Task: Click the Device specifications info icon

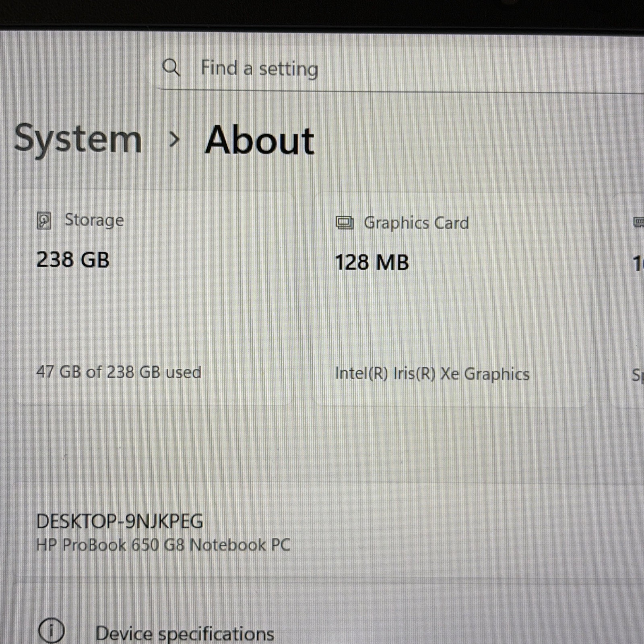Action: (51, 630)
